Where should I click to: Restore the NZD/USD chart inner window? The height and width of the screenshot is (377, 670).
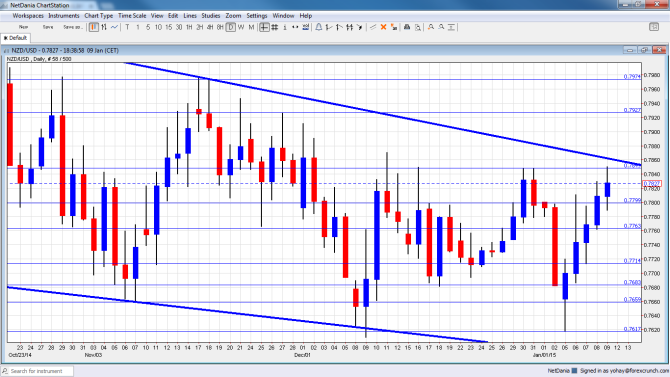[x=644, y=50]
